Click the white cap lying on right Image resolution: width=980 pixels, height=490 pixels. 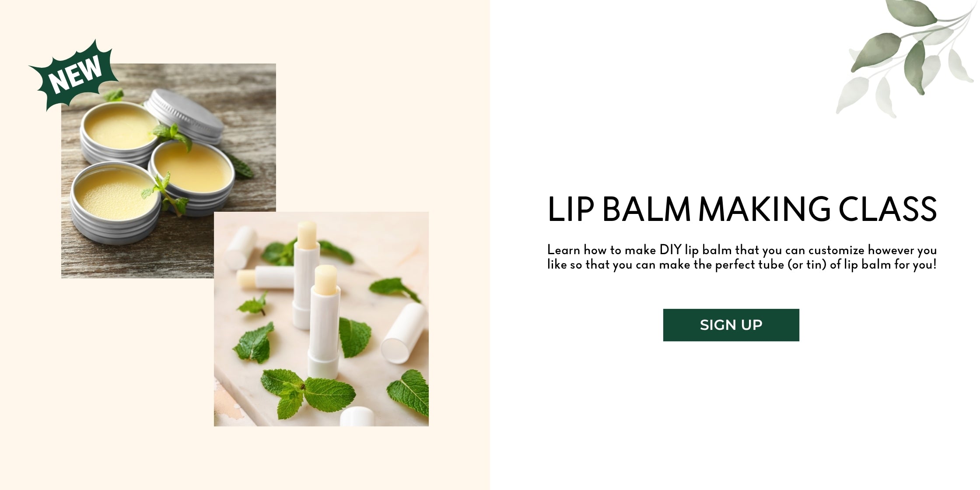[403, 333]
